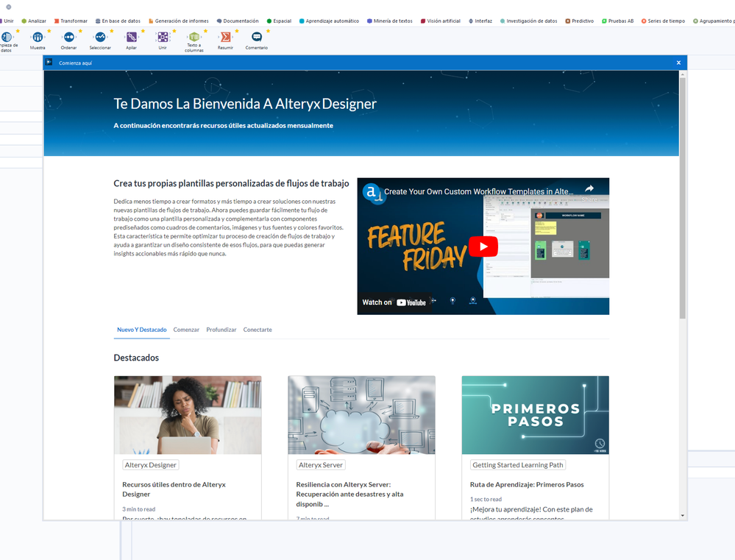This screenshot has width=735, height=560.
Task: Click the globe icon at window top
Action: click(x=8, y=7)
